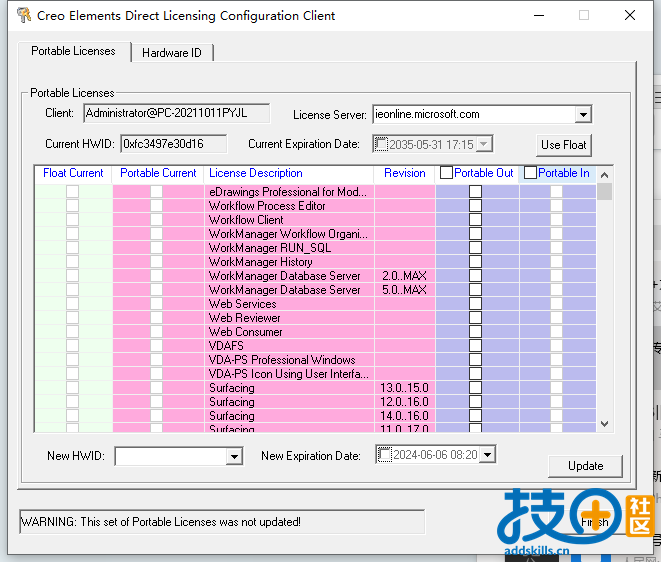Select the VDA-PS Icon Using User Interfa... row
Viewport: 661px width, 562px height.
coord(315,374)
